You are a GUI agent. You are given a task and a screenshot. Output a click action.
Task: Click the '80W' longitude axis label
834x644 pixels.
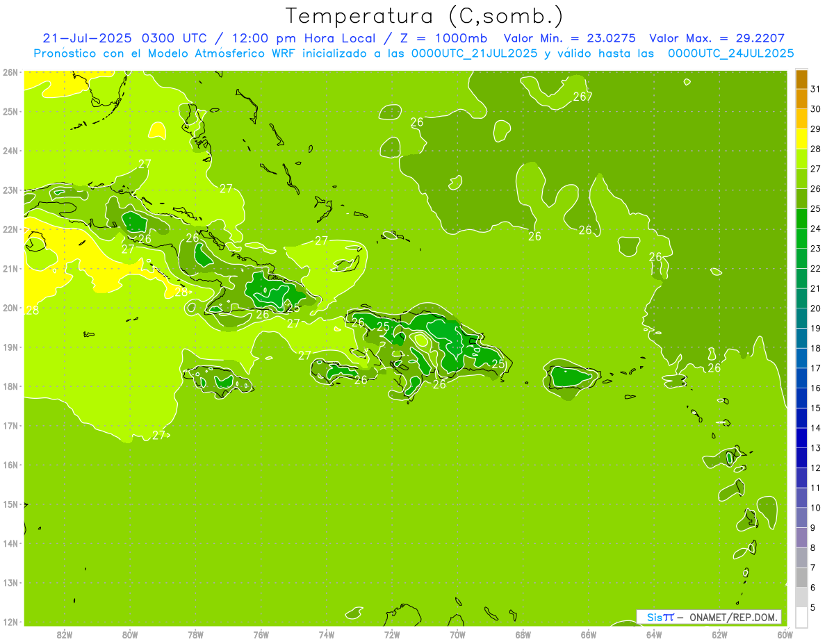130,635
